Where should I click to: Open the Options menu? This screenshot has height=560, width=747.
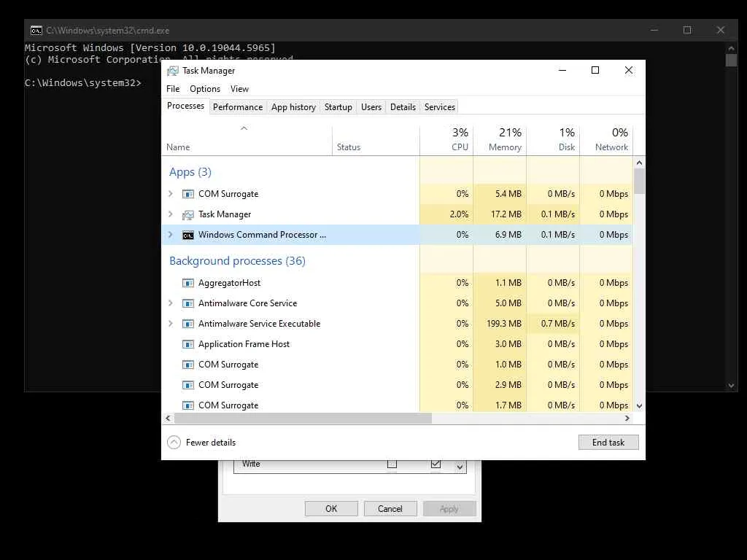point(205,89)
